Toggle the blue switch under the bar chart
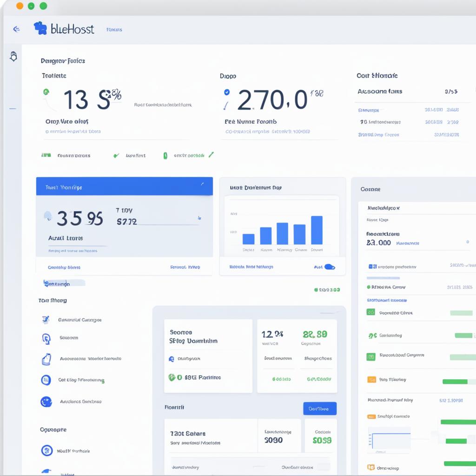Screen dimensions: 476x476 (330, 267)
